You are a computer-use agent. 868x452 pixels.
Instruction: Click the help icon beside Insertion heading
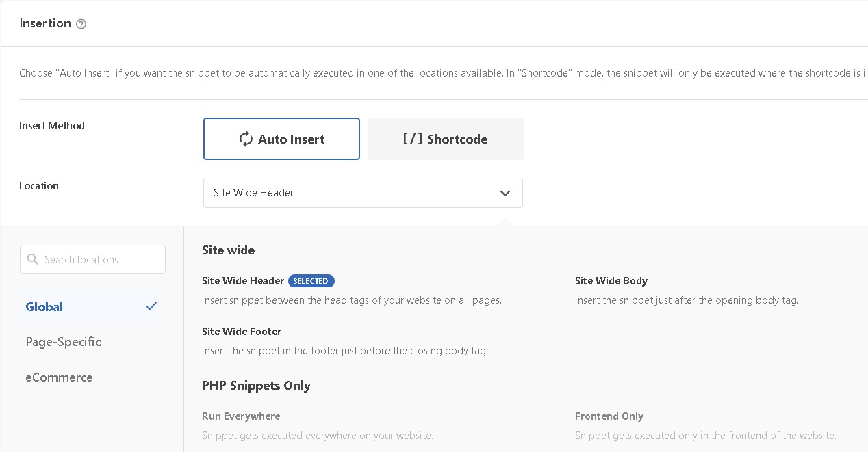81,24
